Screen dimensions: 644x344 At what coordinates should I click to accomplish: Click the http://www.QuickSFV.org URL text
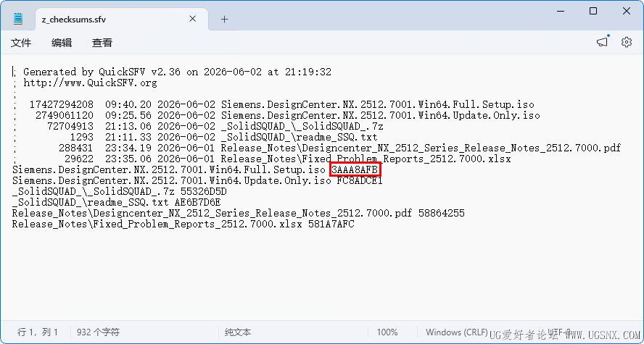[x=91, y=83]
